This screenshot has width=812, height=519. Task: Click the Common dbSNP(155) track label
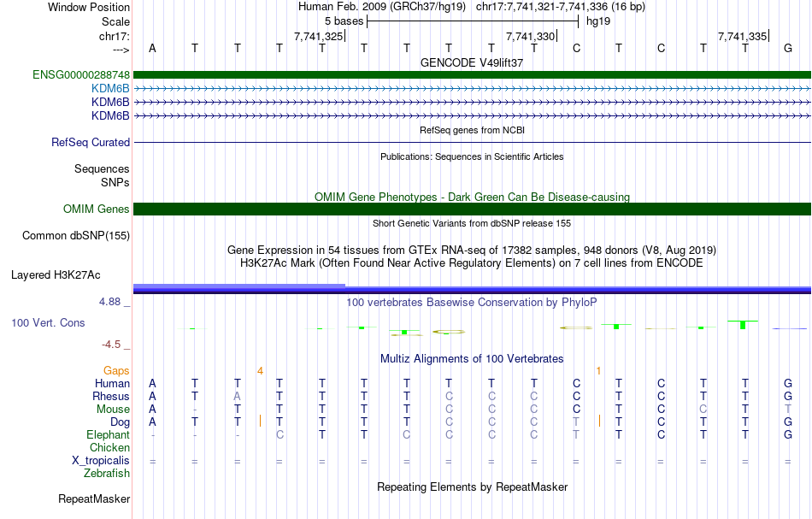pos(75,236)
